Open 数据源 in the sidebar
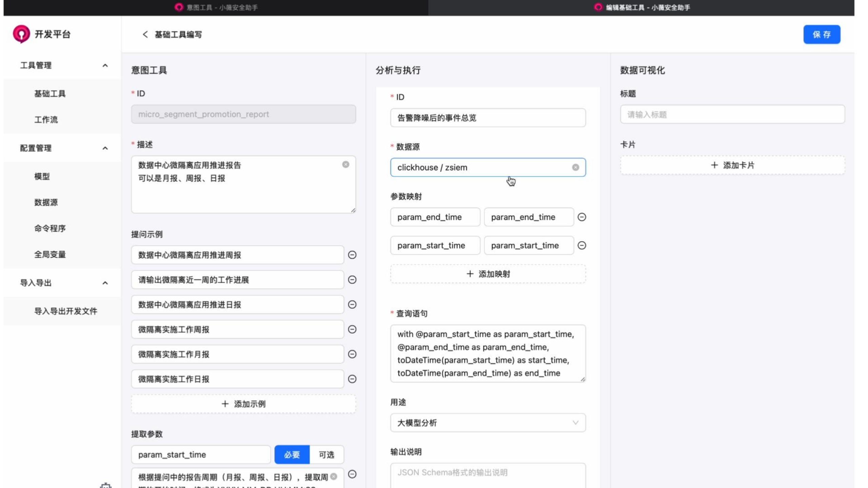The width and height of the screenshot is (868, 488). tap(46, 202)
